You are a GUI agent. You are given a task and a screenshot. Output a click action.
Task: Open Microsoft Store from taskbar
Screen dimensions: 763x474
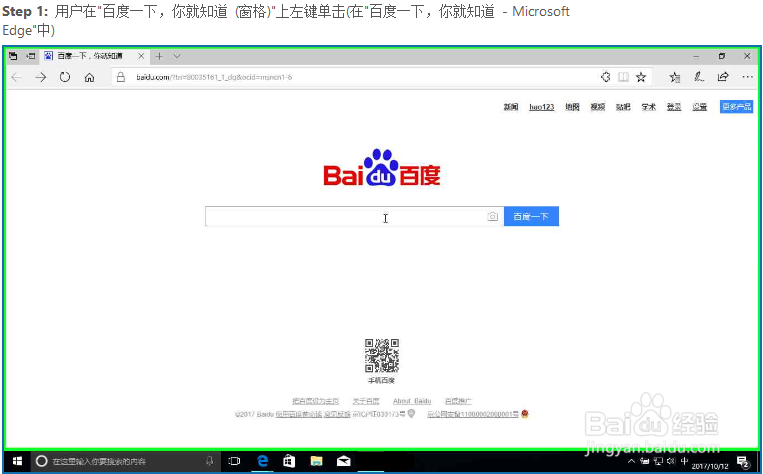point(289,461)
